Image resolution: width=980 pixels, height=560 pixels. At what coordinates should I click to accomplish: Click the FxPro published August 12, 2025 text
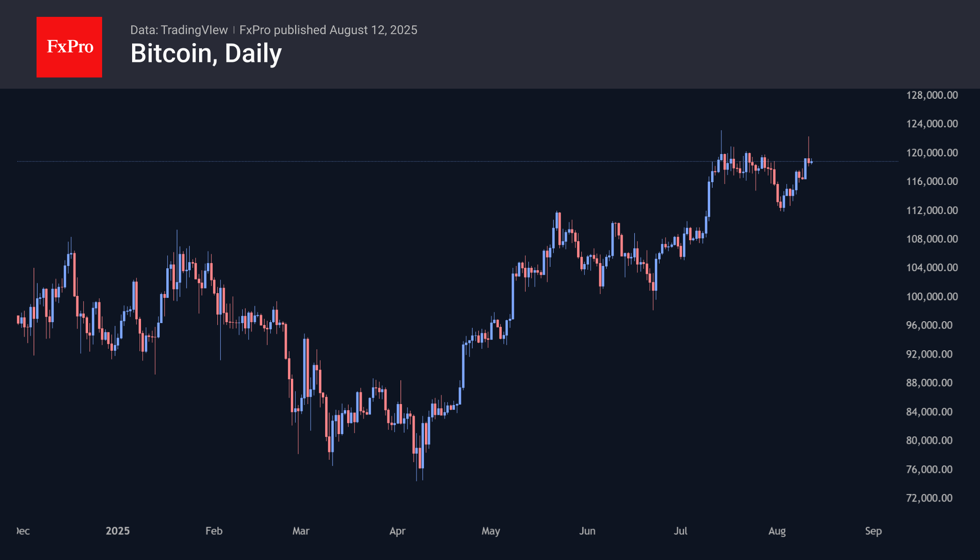pos(328,30)
